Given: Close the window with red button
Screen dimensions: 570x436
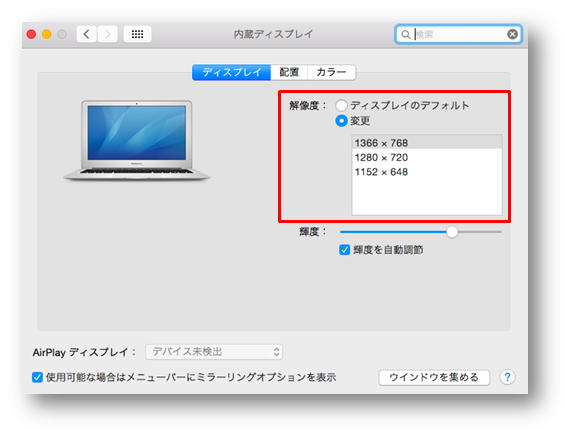Looking at the screenshot, I should coord(31,34).
